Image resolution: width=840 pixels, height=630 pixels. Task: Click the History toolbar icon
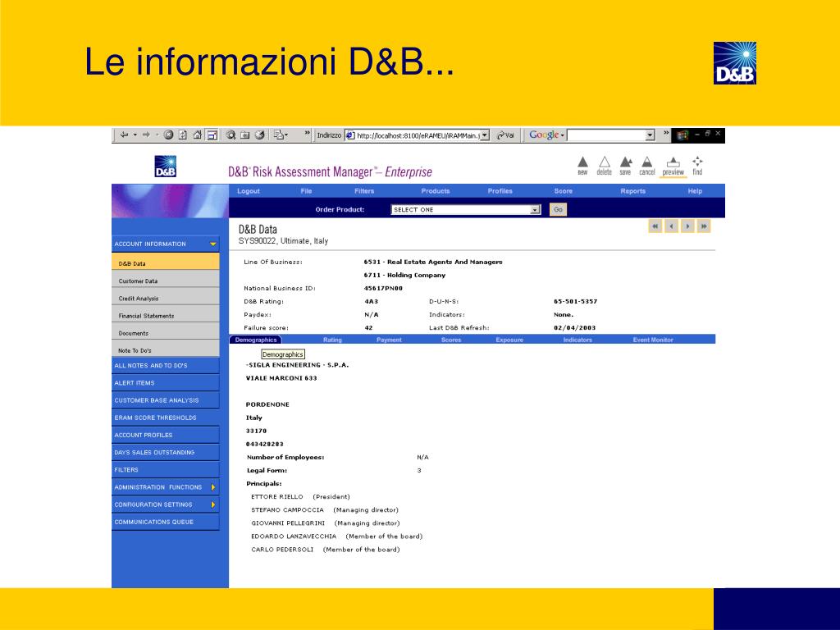coord(260,135)
